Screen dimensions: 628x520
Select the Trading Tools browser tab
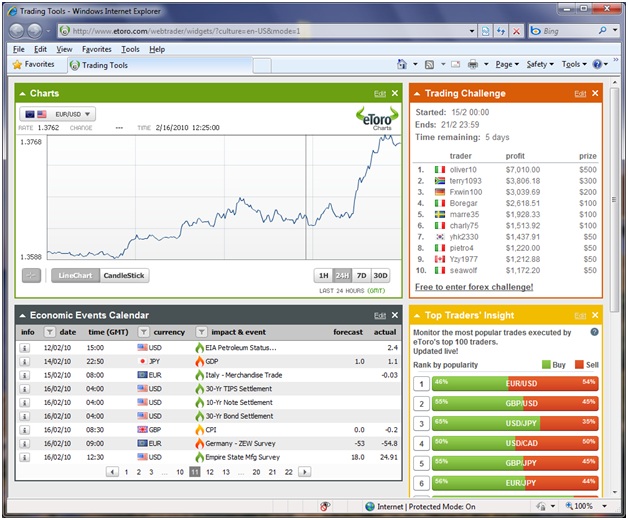[159, 65]
